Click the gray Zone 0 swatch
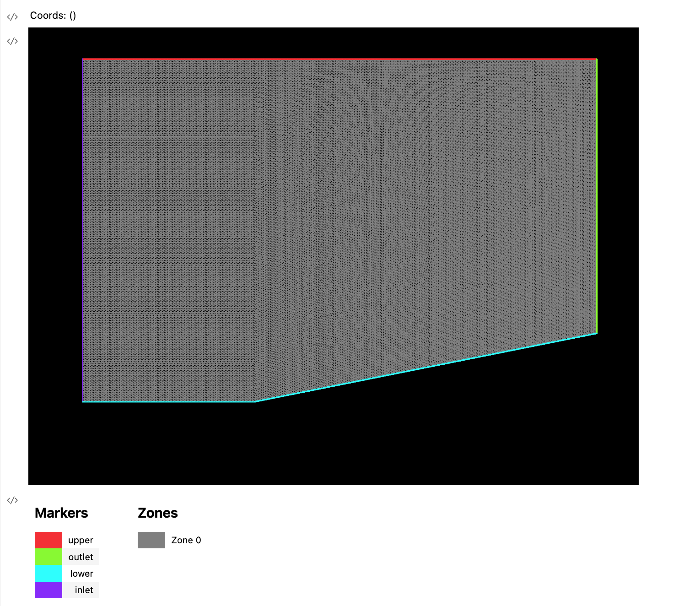The height and width of the screenshot is (606, 700). coord(151,540)
